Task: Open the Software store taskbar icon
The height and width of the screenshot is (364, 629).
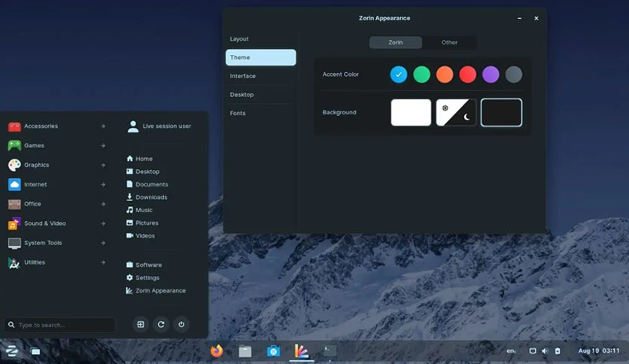Action: tap(273, 351)
